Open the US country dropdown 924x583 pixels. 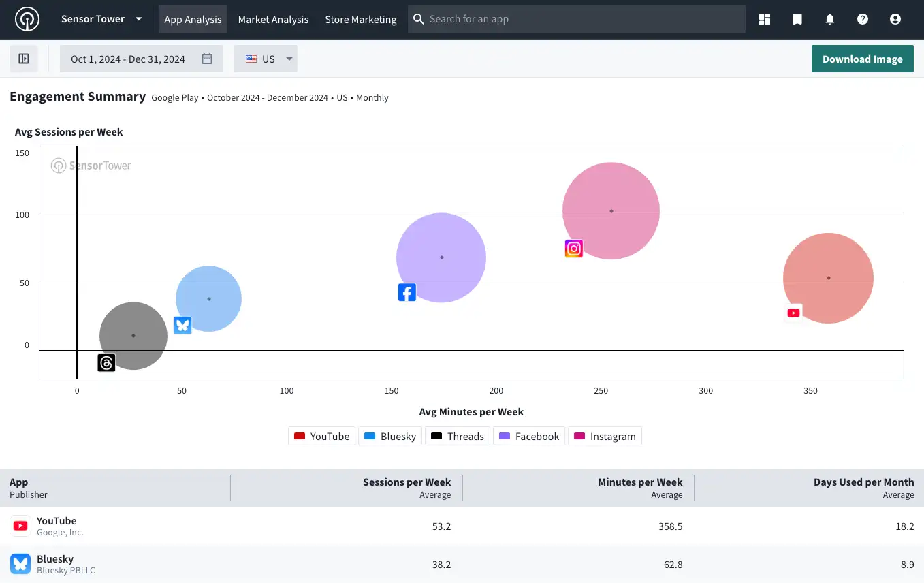[266, 59]
